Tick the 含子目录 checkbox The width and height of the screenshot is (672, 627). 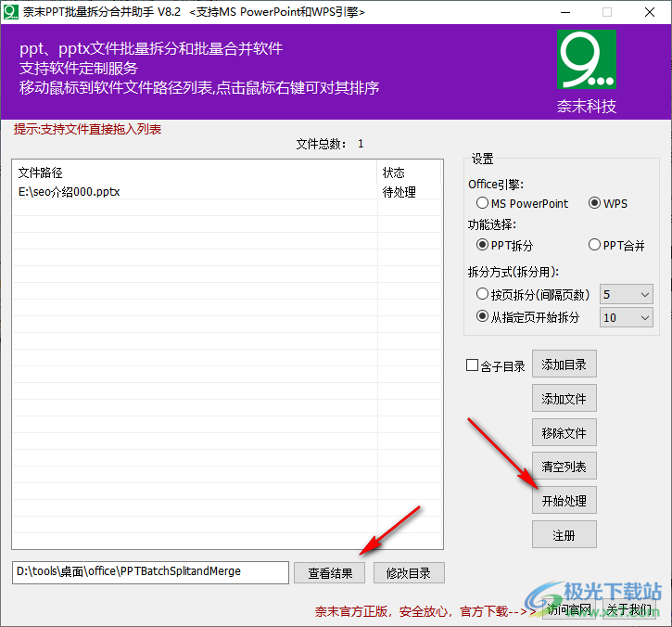496,365
